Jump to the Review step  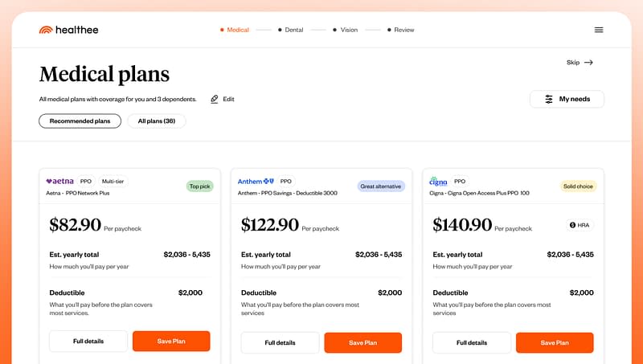[x=403, y=30]
